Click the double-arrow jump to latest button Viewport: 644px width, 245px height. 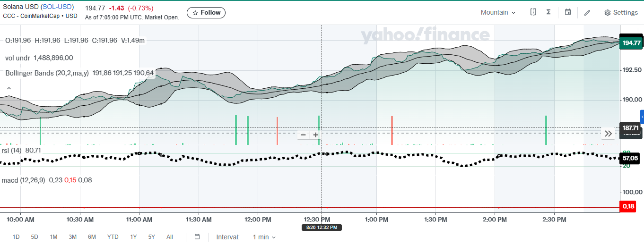tap(609, 134)
